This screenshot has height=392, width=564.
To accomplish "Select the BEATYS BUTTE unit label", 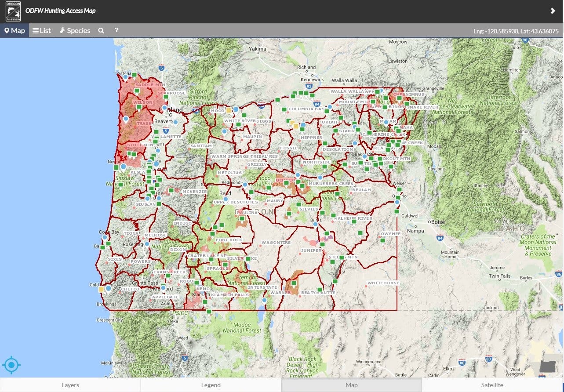I will pyautogui.click(x=318, y=293).
